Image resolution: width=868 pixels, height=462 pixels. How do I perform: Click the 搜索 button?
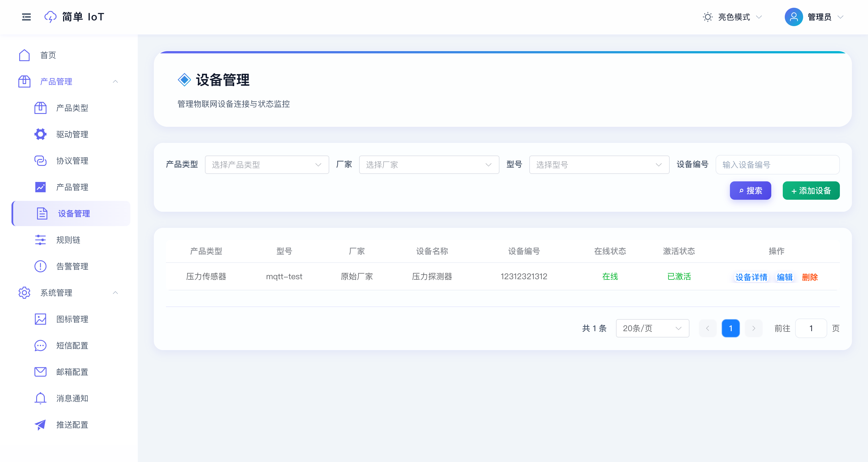pos(750,191)
